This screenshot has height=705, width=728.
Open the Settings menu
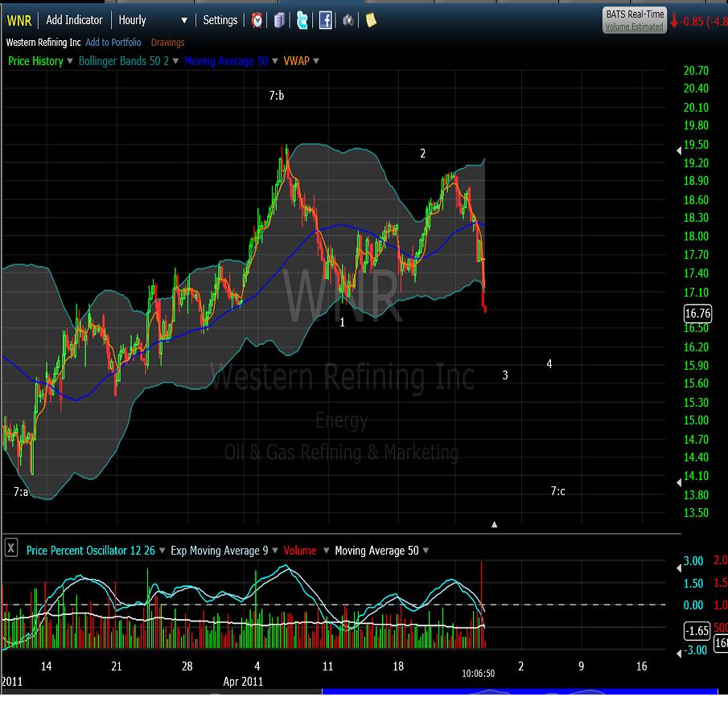coord(220,20)
